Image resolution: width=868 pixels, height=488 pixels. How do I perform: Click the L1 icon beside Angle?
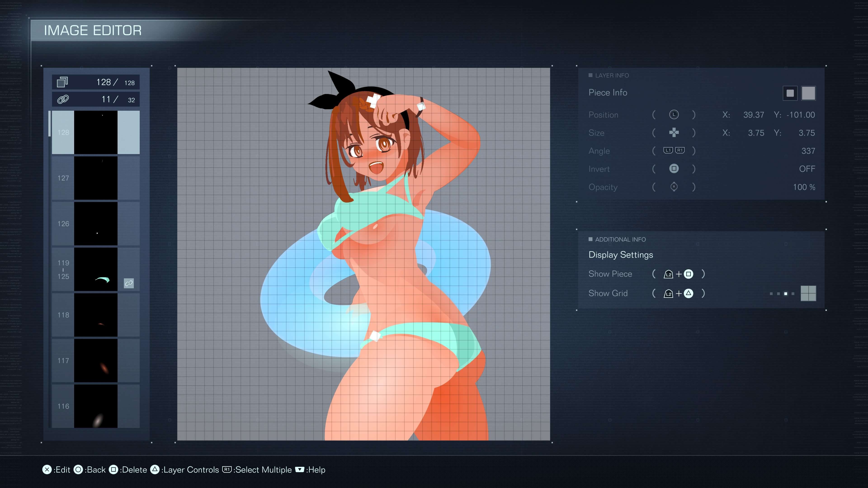coord(668,150)
